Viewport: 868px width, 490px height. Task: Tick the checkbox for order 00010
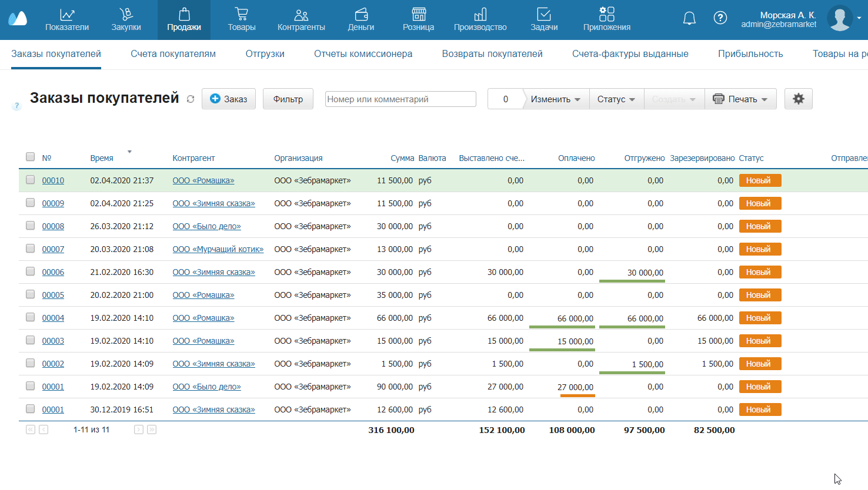click(30, 180)
